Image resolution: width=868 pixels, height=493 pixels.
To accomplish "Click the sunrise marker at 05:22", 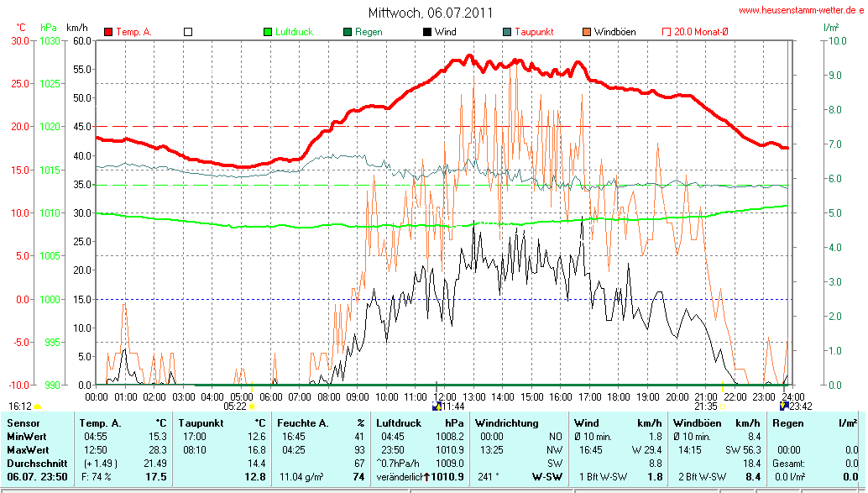I will (x=252, y=406).
